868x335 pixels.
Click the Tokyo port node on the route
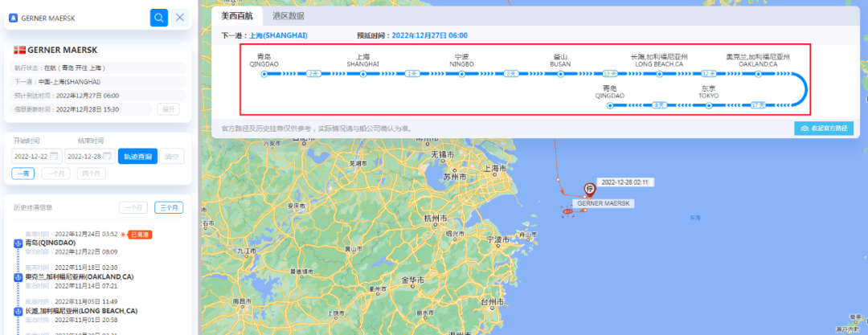708,104
